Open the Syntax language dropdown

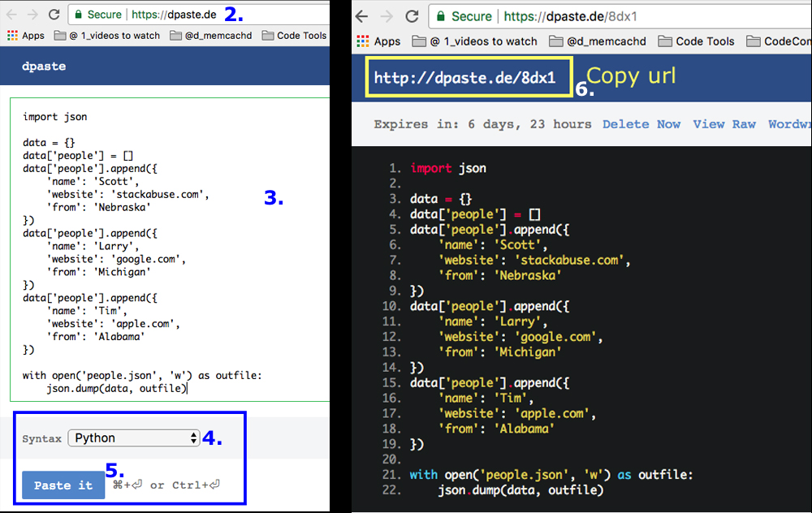click(x=133, y=438)
